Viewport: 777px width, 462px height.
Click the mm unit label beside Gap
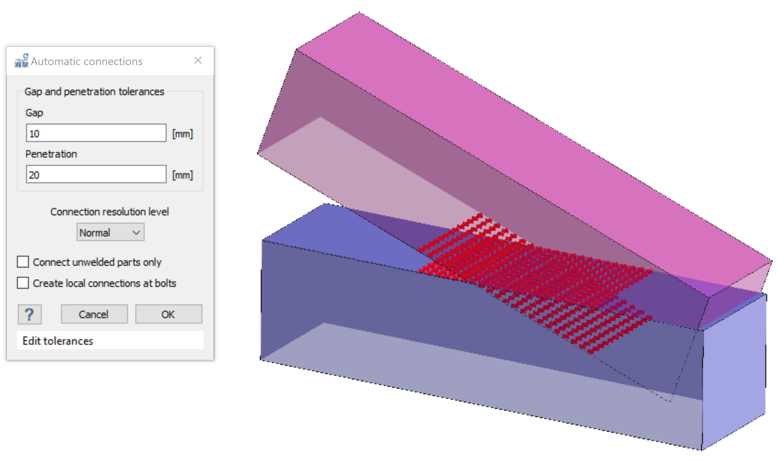[x=182, y=133]
